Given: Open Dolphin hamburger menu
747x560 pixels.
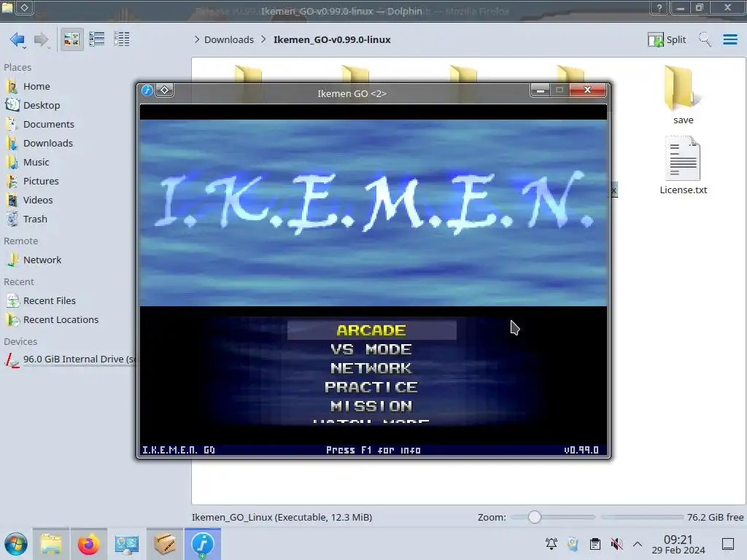Looking at the screenshot, I should pos(729,39).
